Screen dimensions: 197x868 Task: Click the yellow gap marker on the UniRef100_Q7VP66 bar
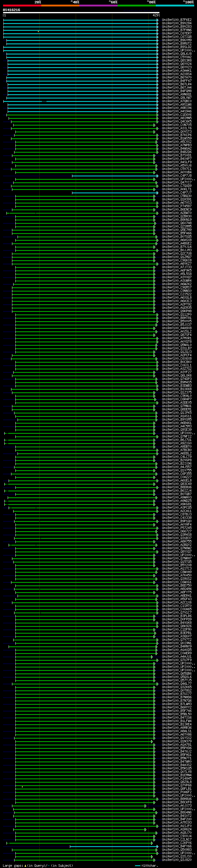[22, 786]
